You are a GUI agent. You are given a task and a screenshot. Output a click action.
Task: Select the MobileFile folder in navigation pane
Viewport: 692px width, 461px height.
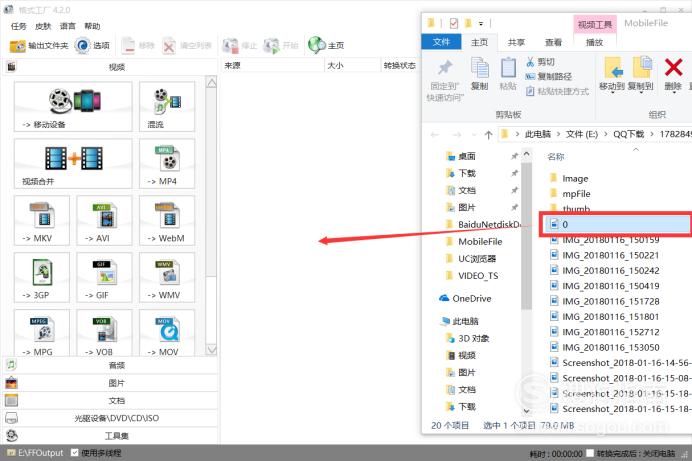474,242
